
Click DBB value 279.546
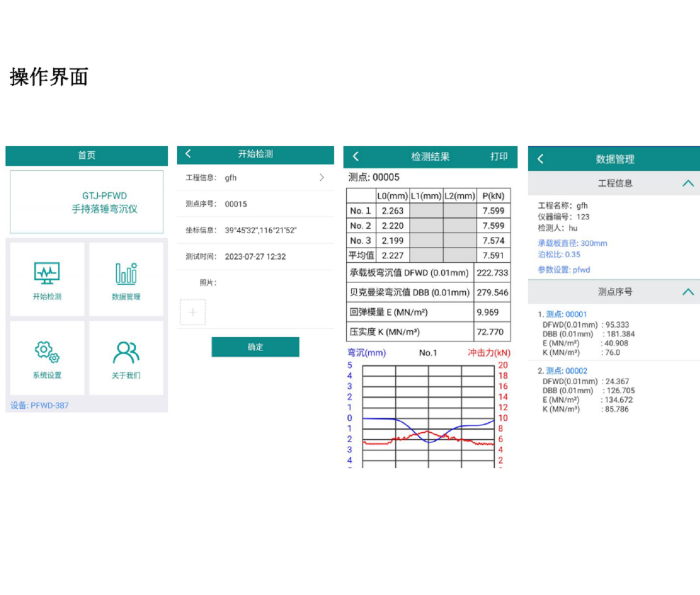click(492, 292)
